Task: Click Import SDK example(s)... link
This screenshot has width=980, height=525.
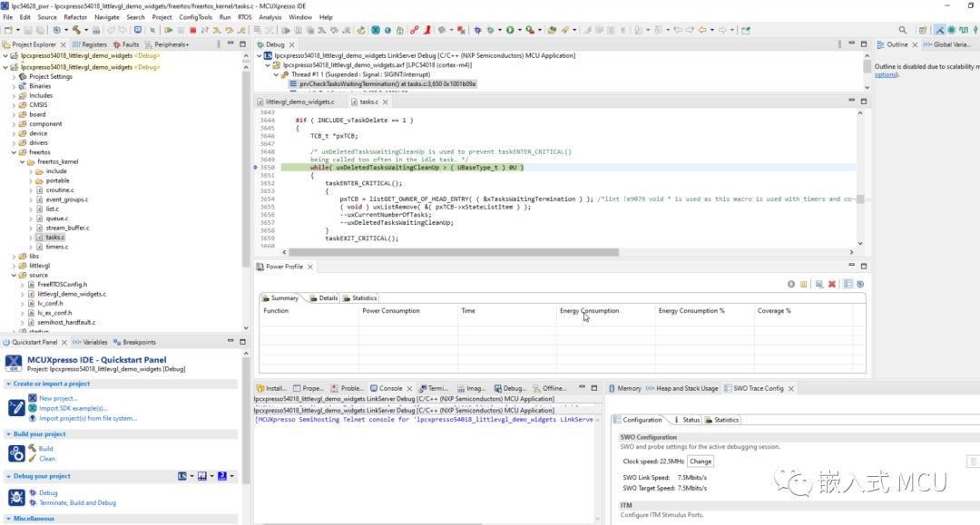Action: (x=73, y=408)
